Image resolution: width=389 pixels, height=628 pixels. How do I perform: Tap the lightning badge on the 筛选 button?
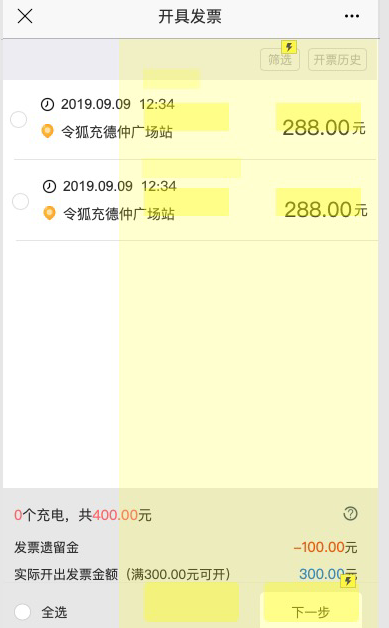289,47
